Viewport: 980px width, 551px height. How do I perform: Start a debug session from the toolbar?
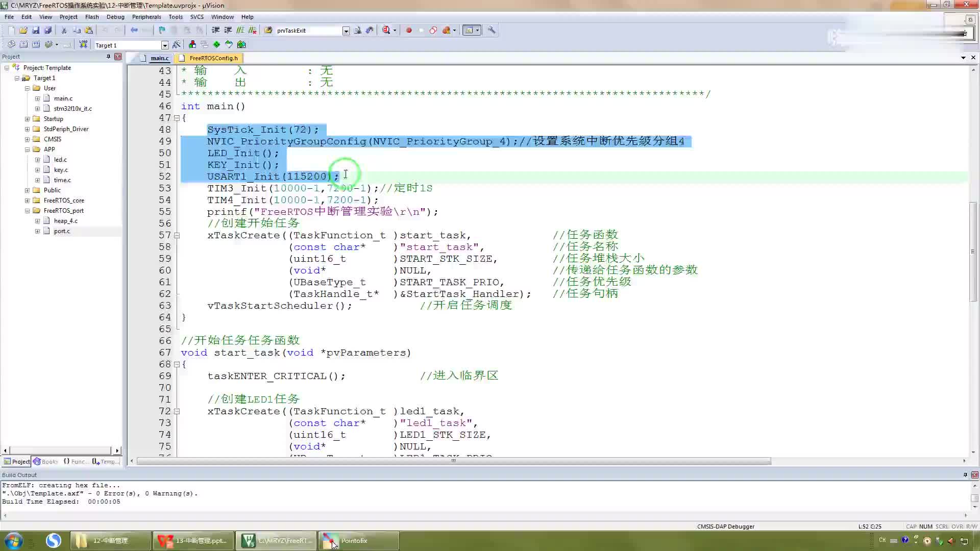(x=386, y=30)
